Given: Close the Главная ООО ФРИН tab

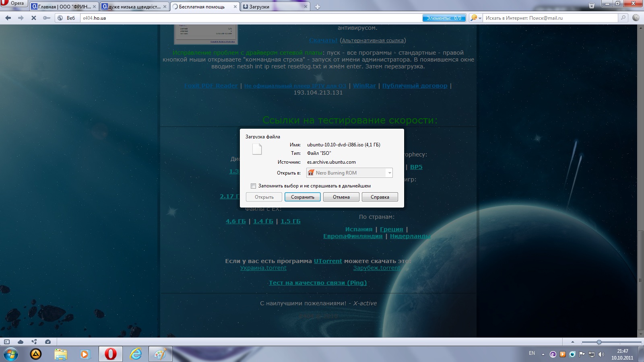Looking at the screenshot, I should point(95,7).
